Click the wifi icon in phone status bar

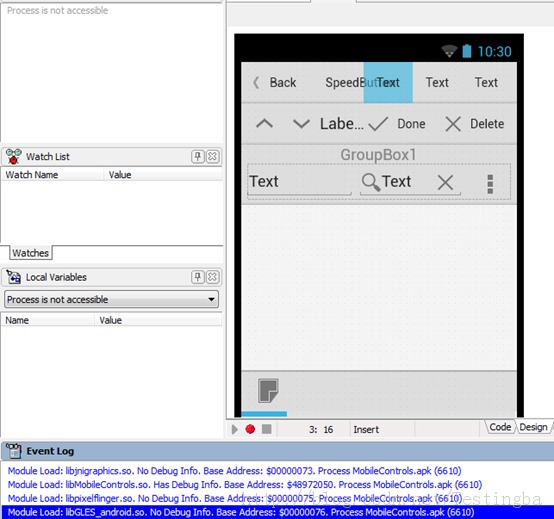(x=449, y=51)
